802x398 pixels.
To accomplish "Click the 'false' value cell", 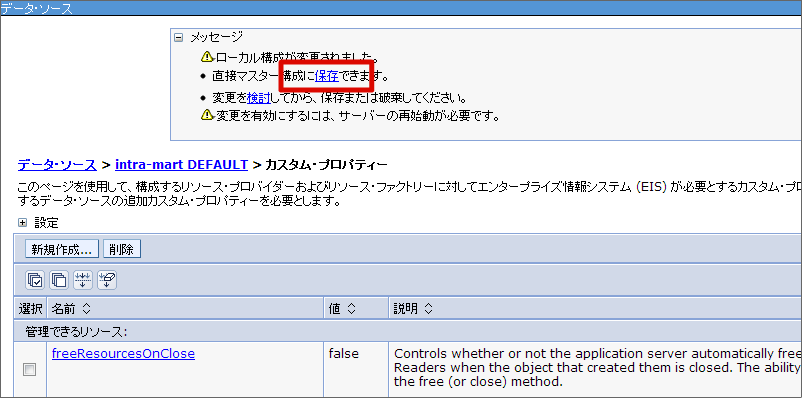I will pos(344,353).
